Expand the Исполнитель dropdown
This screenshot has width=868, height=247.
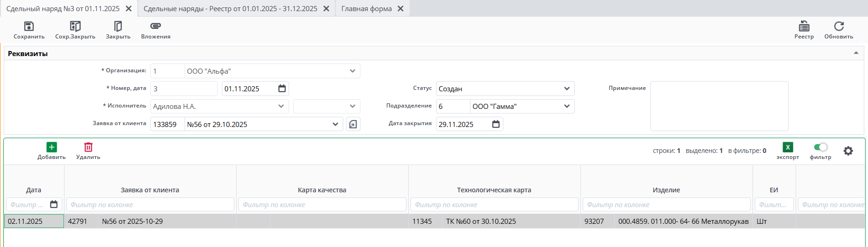[x=281, y=106]
